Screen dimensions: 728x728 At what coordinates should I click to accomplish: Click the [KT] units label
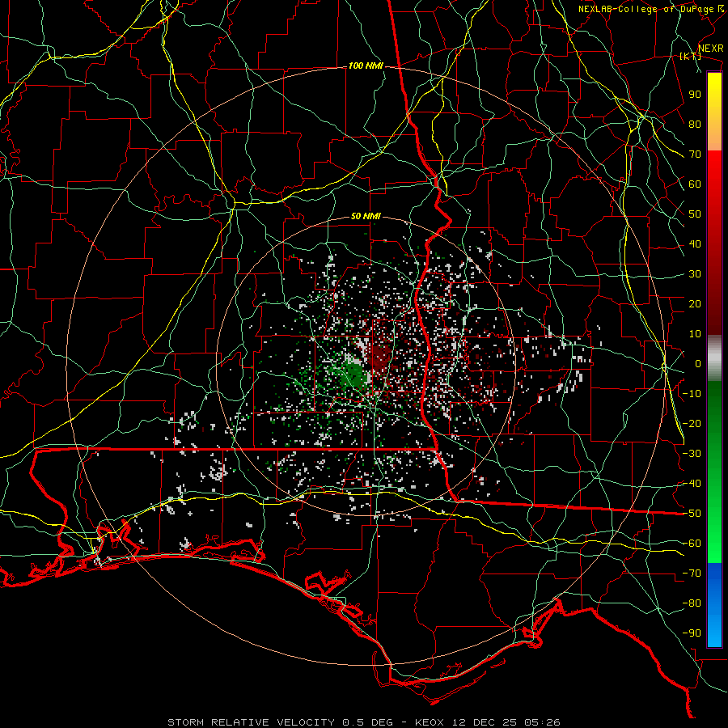[690, 56]
